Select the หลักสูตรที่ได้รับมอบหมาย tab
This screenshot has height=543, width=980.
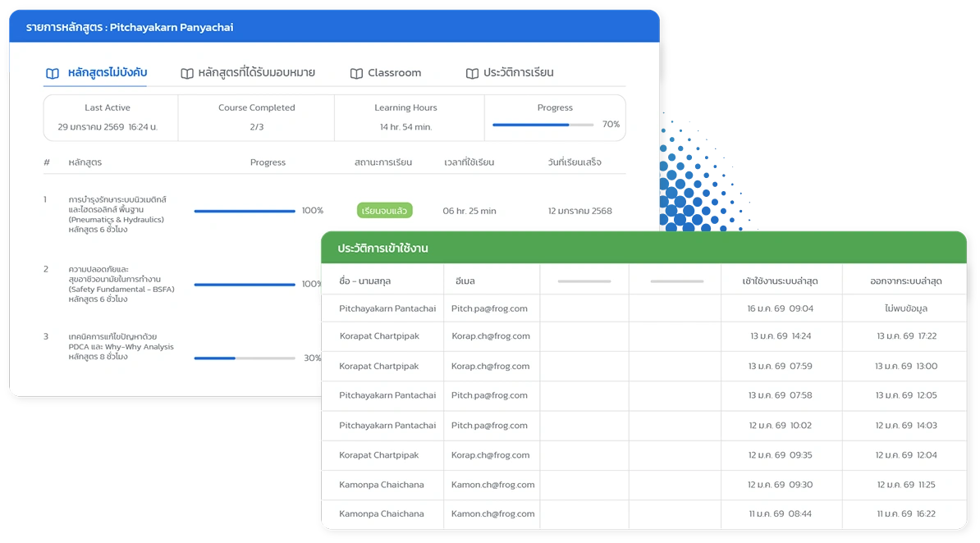pos(256,73)
